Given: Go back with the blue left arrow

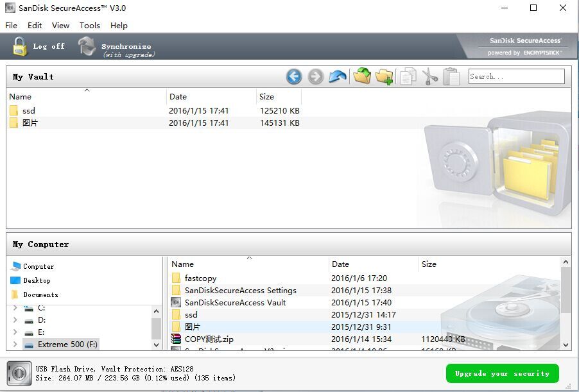Looking at the screenshot, I should coord(294,77).
